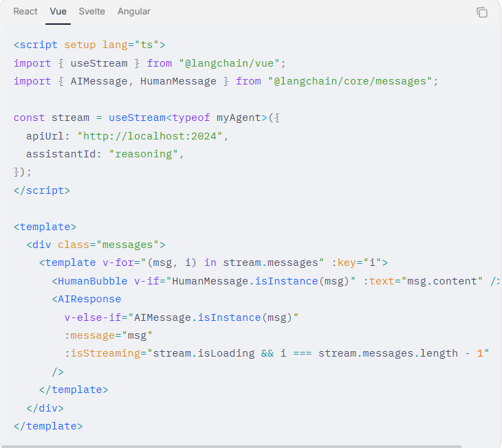Click the <HumanBubble component tag

point(89,281)
